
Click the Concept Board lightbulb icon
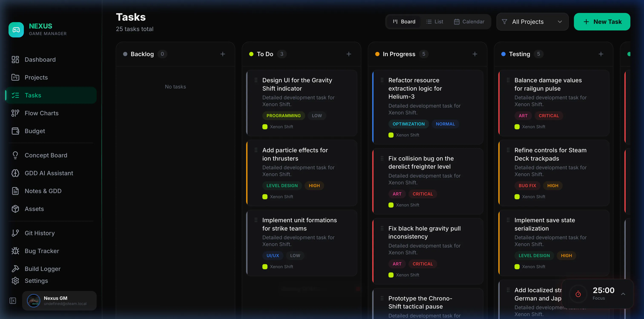pos(15,155)
